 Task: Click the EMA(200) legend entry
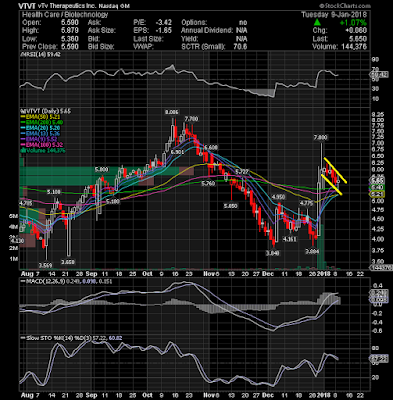coord(41,123)
